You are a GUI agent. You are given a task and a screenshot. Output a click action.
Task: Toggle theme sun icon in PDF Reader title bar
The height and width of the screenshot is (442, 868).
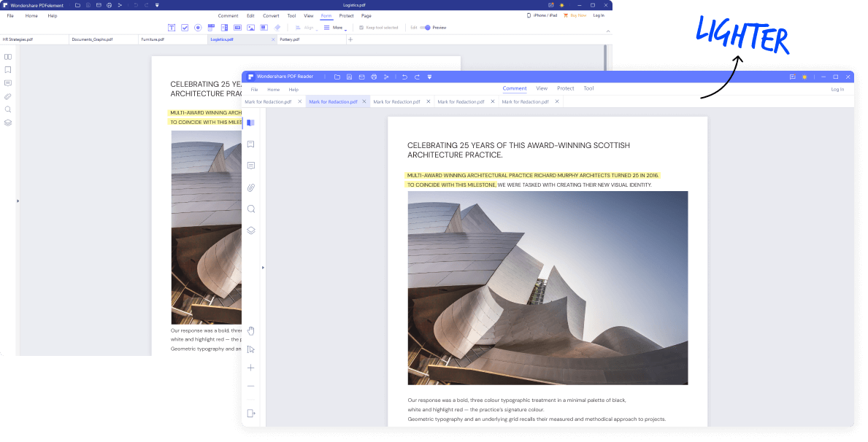tap(804, 77)
